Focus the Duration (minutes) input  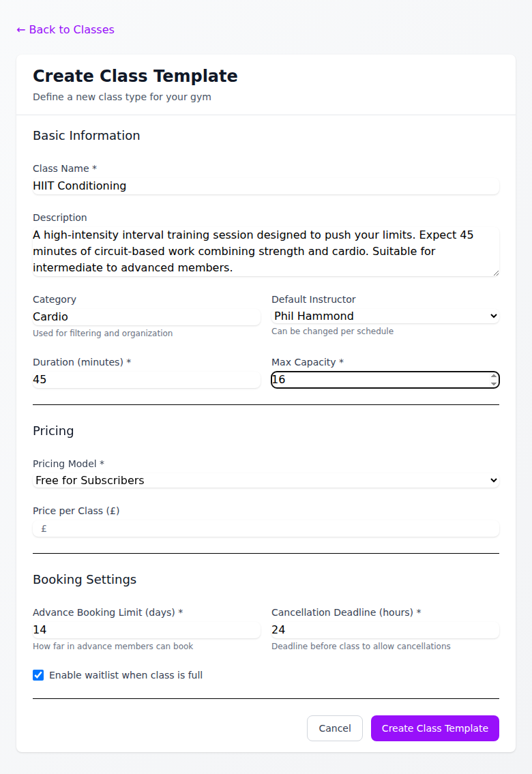[x=146, y=379]
